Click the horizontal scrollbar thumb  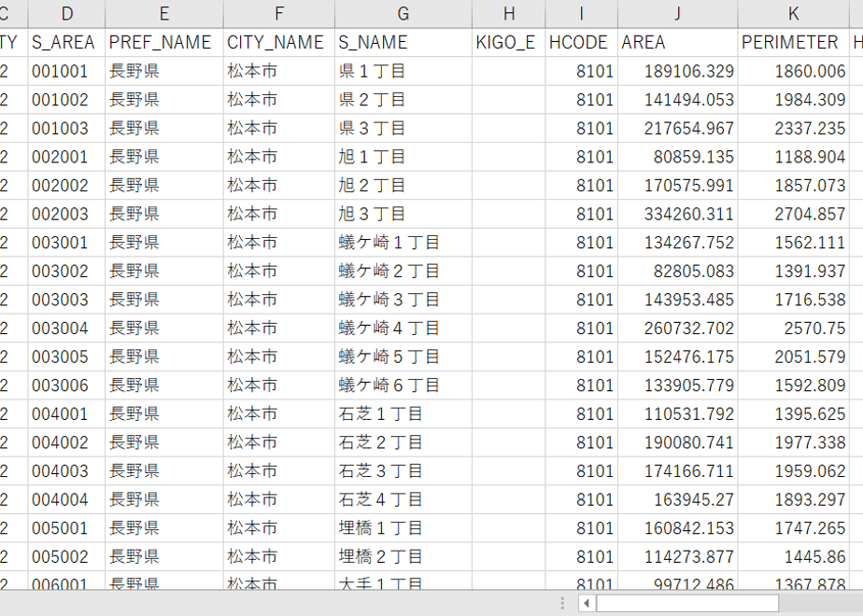point(687,603)
